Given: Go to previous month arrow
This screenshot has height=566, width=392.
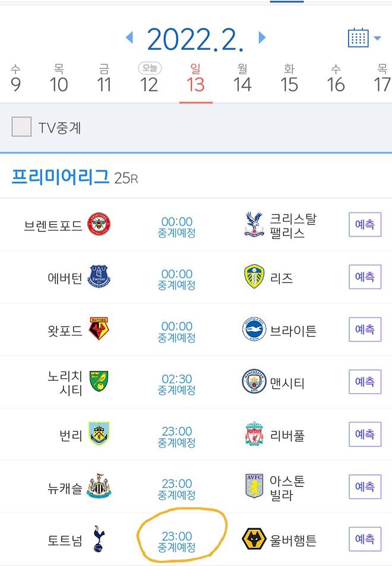Looking at the screenshot, I should click(x=129, y=38).
